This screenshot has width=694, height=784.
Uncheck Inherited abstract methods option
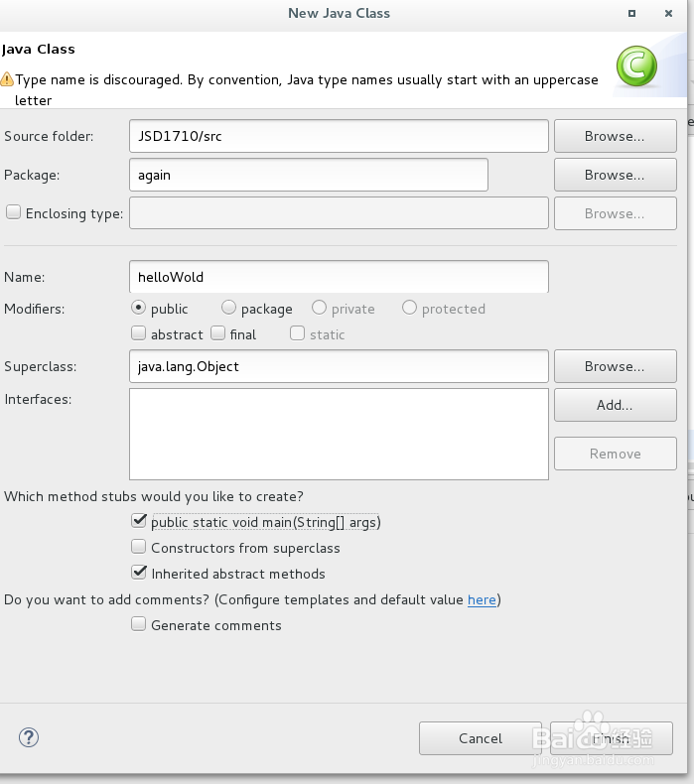click(139, 573)
